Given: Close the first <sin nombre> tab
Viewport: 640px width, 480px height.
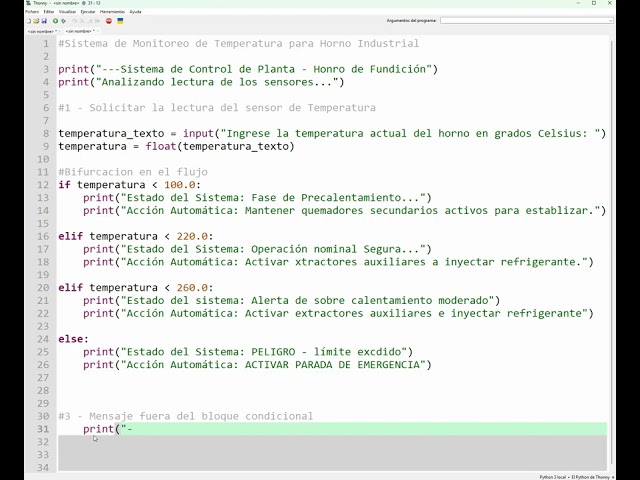Looking at the screenshot, I should [59, 31].
